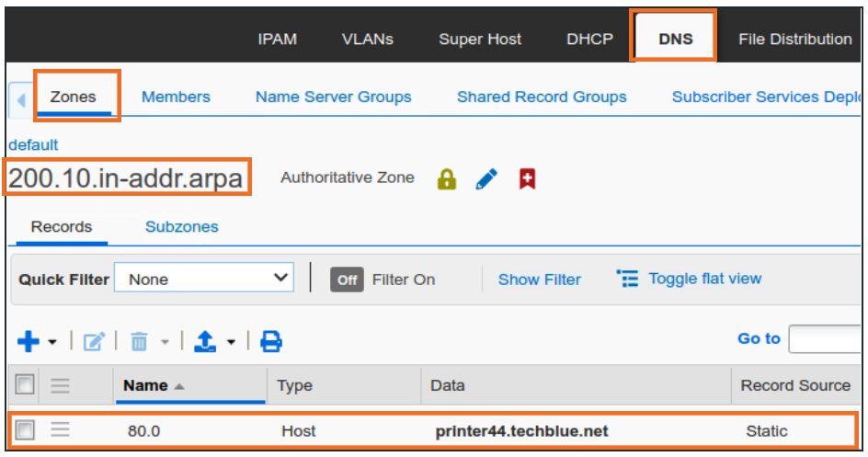Expand the Add record dropdown arrow
868x457 pixels.
[x=52, y=342]
